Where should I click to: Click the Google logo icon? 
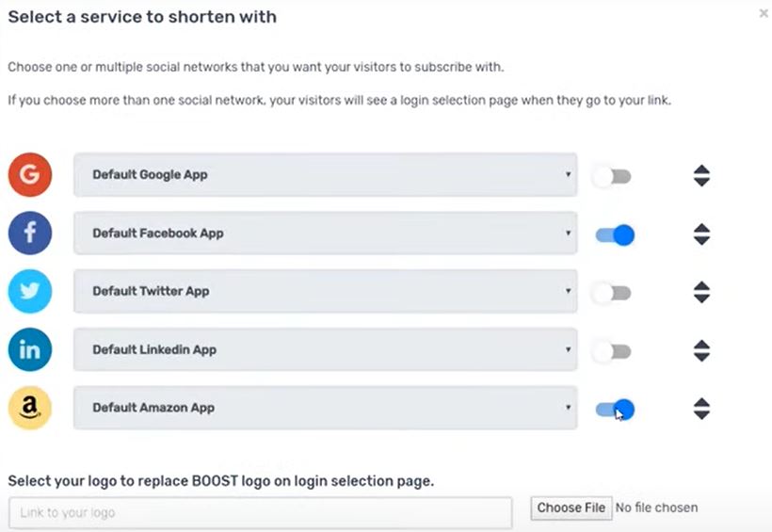click(x=29, y=175)
